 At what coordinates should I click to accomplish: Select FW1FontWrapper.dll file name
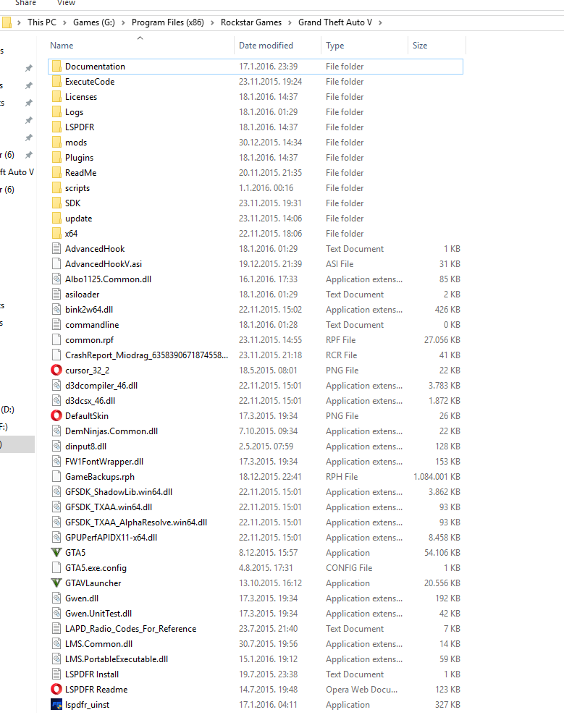[x=104, y=462]
